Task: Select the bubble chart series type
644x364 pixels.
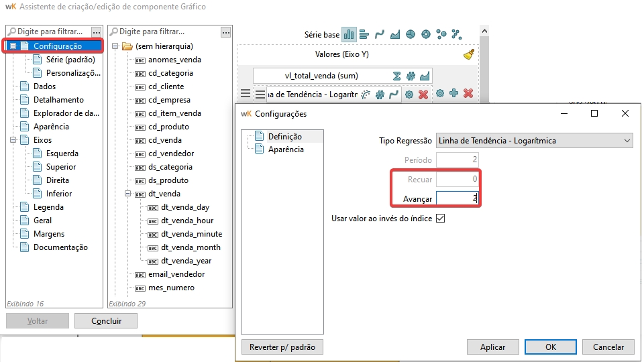Action: (441, 35)
